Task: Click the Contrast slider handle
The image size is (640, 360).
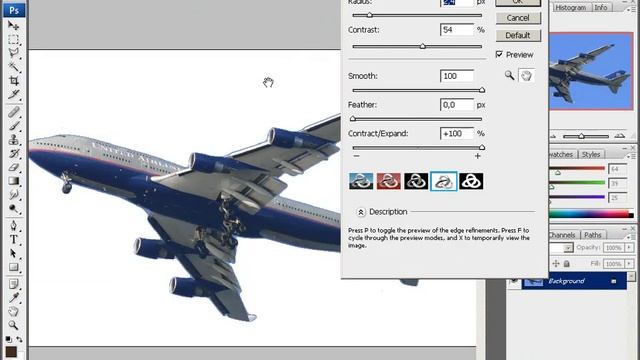Action: (x=423, y=46)
